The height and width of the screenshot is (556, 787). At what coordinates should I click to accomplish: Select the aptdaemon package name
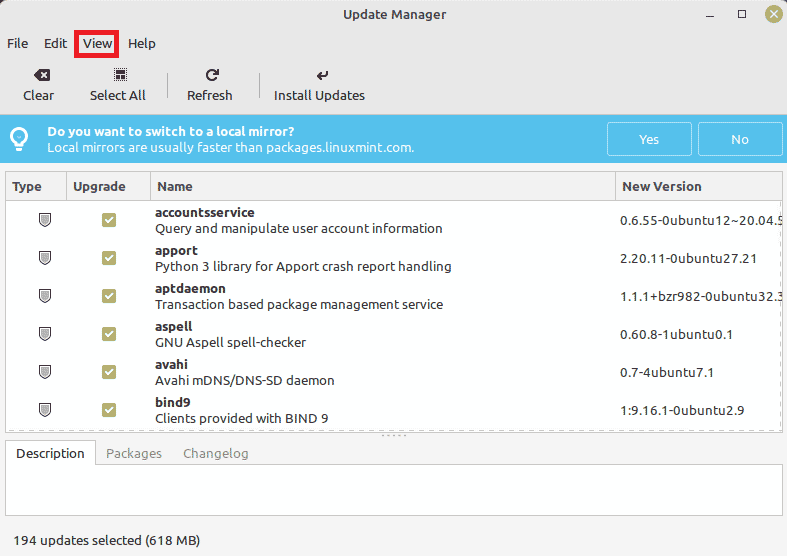point(190,289)
